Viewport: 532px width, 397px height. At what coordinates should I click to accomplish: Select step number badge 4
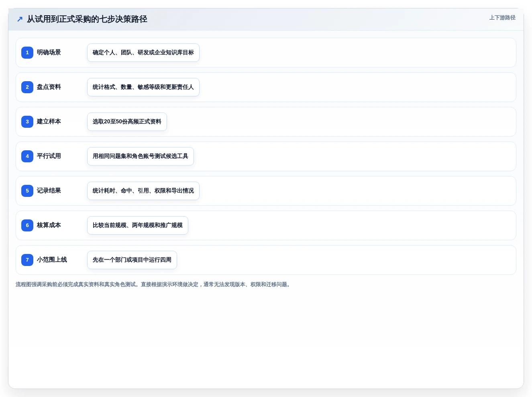(27, 156)
